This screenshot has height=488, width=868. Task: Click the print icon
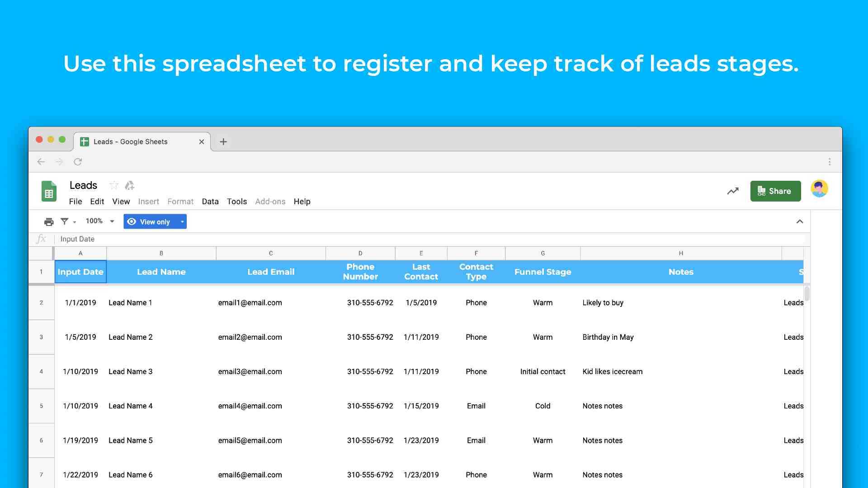pyautogui.click(x=49, y=221)
